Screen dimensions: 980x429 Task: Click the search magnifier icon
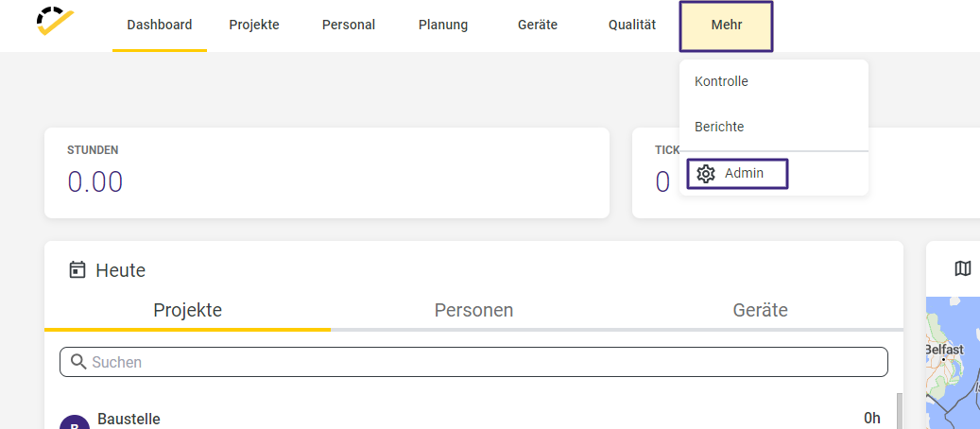(78, 362)
